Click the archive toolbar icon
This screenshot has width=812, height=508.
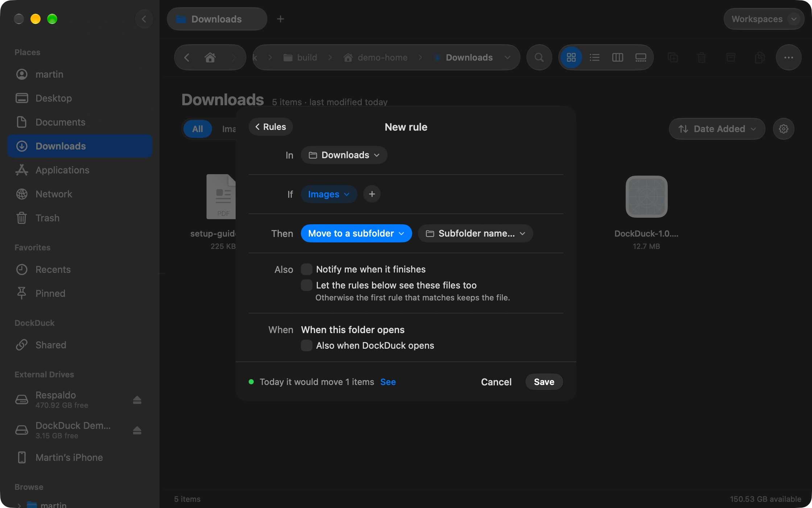click(731, 57)
